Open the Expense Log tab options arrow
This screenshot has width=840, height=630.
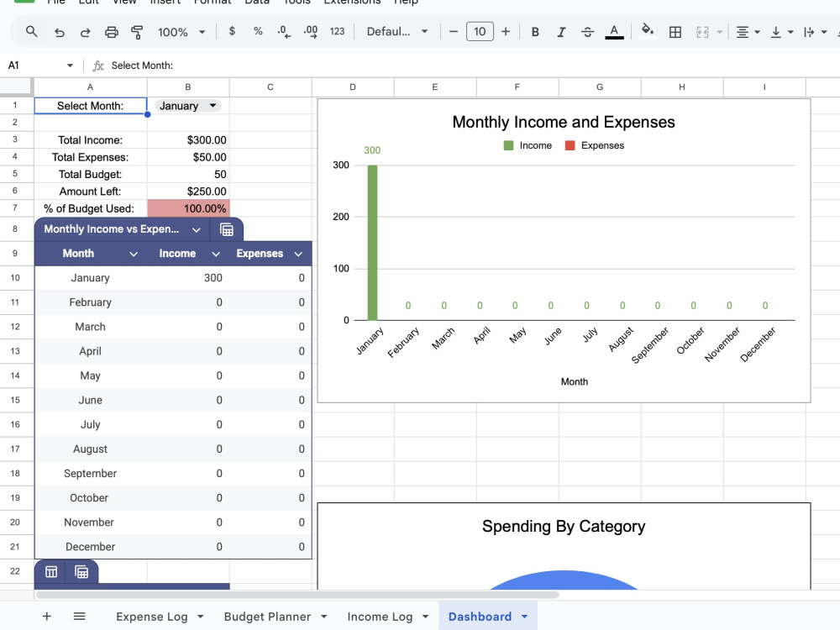pyautogui.click(x=201, y=617)
